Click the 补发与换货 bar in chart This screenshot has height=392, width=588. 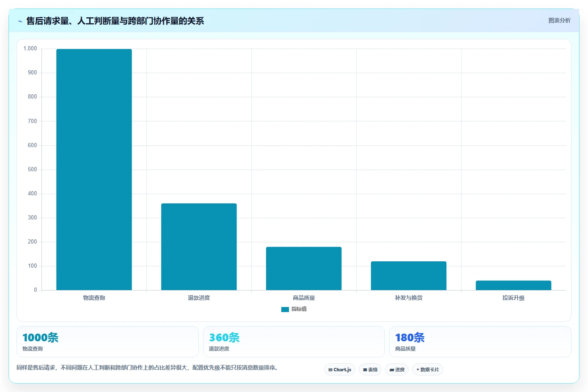click(x=409, y=276)
